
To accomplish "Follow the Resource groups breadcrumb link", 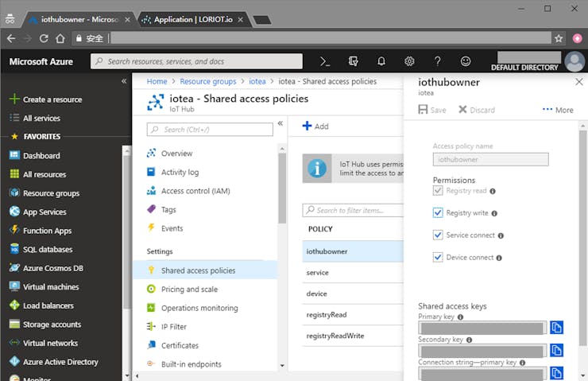I will 207,81.
